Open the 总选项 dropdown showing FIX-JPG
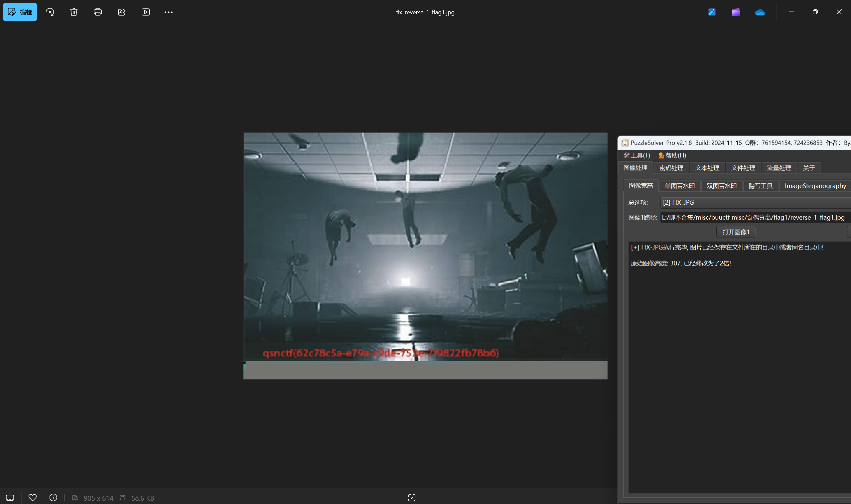This screenshot has width=851, height=504. [756, 202]
